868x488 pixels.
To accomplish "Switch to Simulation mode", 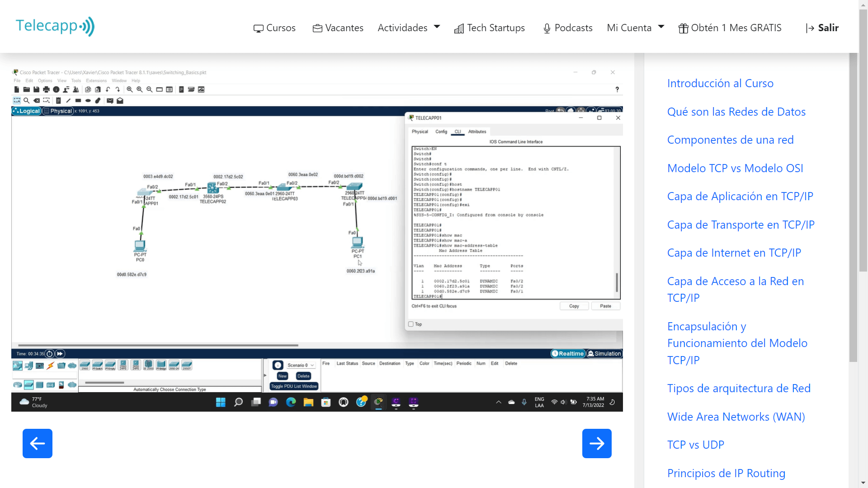I will [x=604, y=353].
